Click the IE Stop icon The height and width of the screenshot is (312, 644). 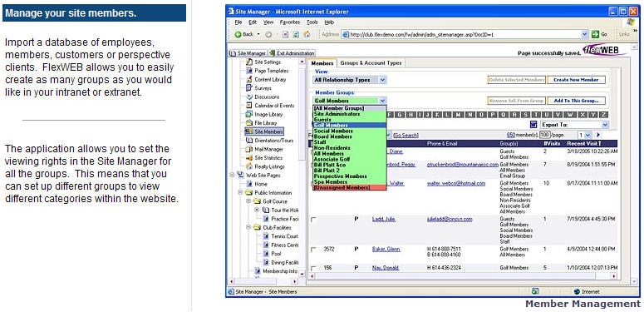point(286,35)
